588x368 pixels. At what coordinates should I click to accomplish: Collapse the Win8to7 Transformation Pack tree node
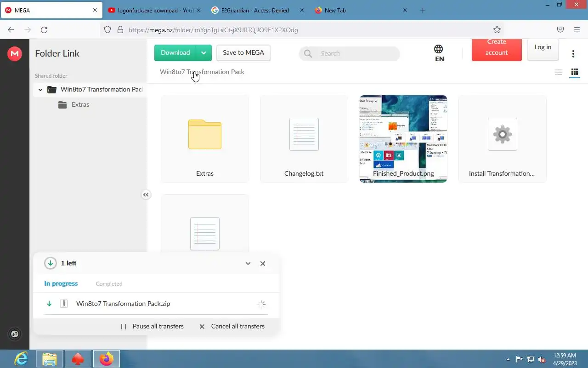click(40, 90)
